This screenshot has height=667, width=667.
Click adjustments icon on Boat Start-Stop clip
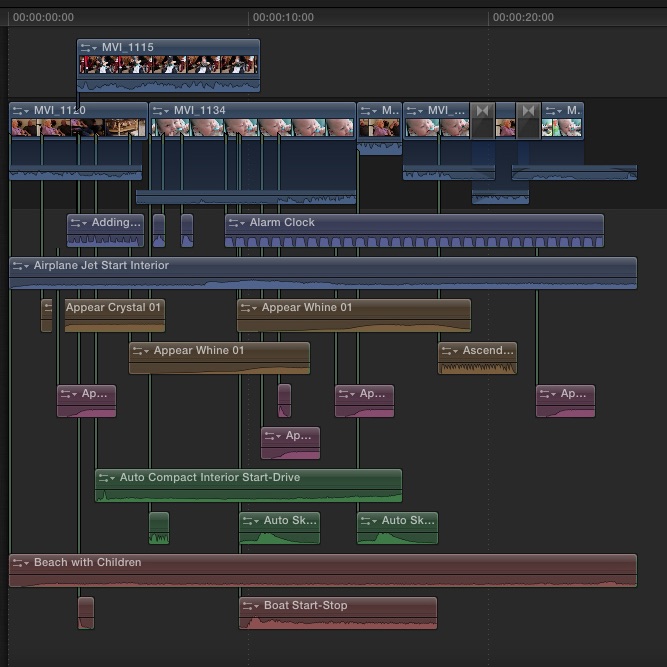[x=251, y=606]
